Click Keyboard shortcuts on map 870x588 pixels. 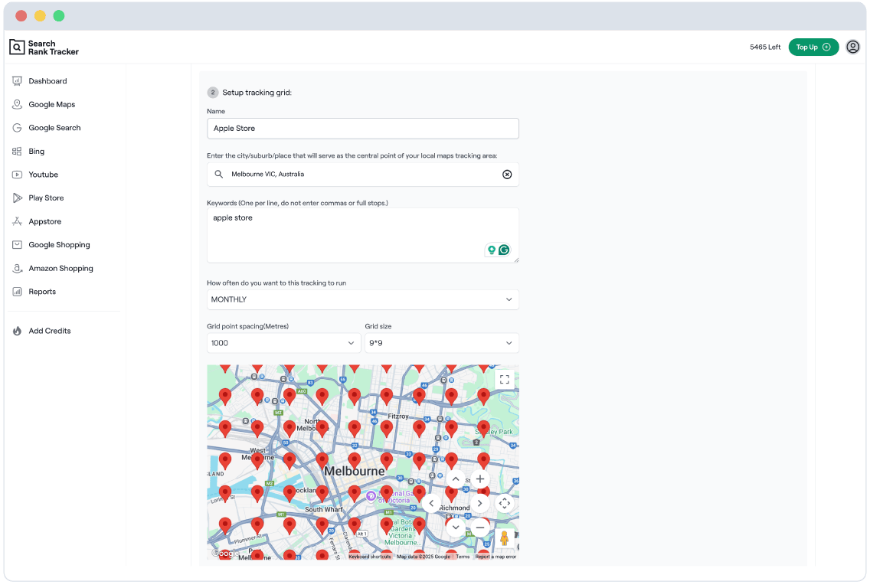point(370,557)
